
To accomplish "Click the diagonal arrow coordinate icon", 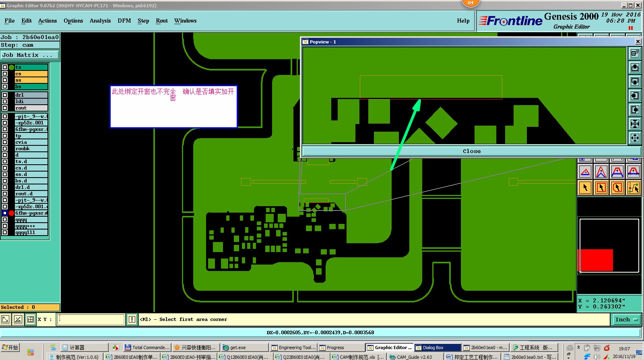I will point(6,319).
